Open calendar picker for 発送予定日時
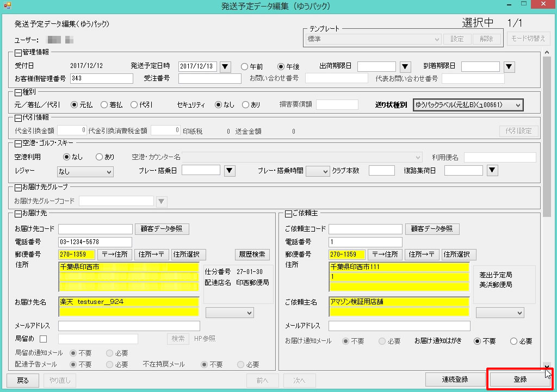 coord(226,66)
